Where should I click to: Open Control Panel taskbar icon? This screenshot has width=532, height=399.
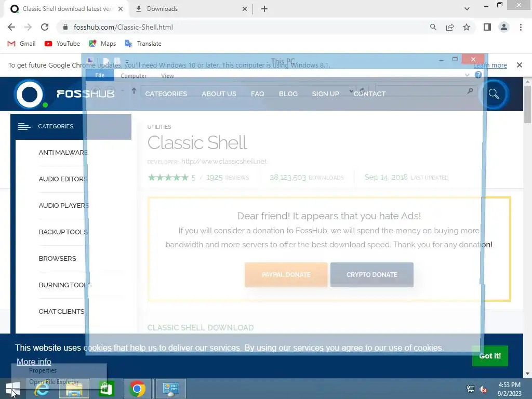[x=170, y=389]
